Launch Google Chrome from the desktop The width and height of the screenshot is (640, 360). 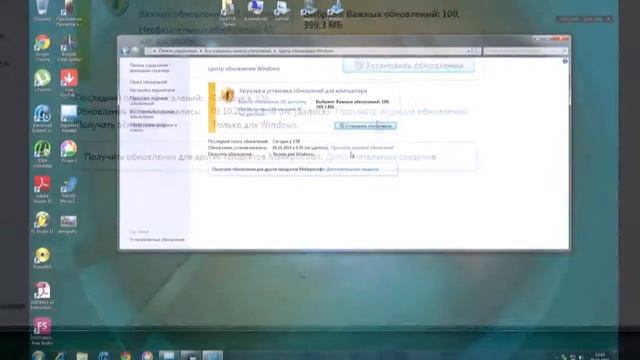point(42,48)
